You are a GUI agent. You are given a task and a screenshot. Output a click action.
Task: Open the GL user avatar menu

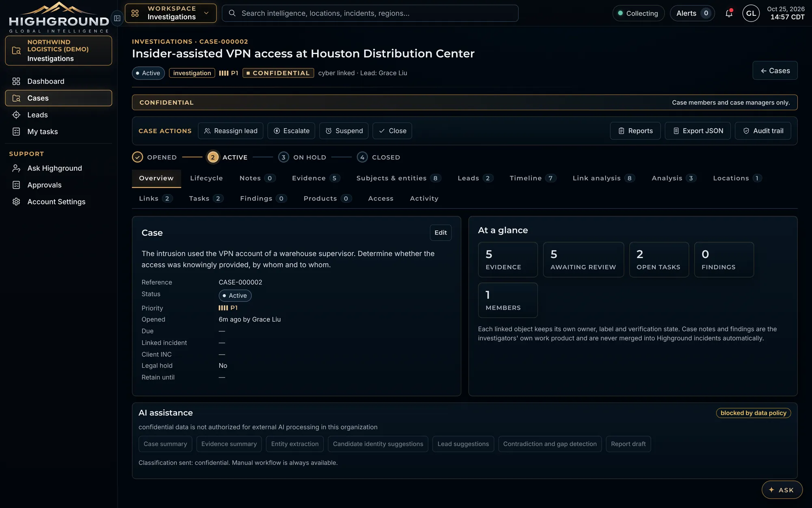point(751,13)
